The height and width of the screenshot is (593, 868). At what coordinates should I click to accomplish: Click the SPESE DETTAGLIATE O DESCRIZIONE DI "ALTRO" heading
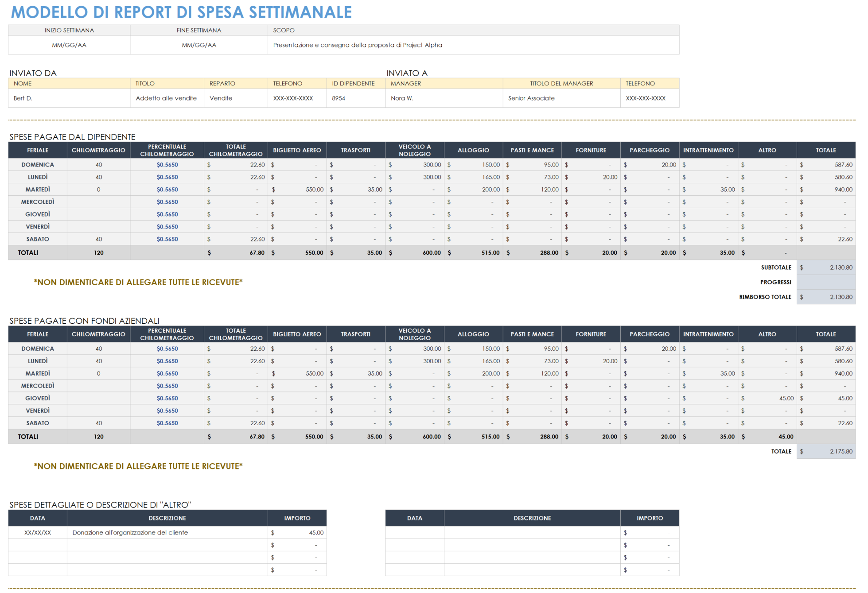point(100,505)
